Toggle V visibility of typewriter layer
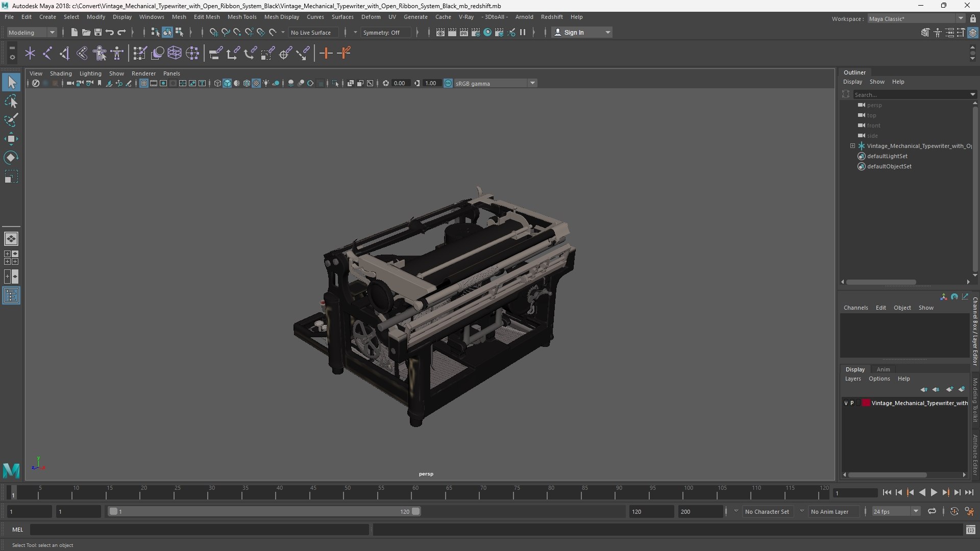Viewport: 980px width, 551px height. click(846, 403)
